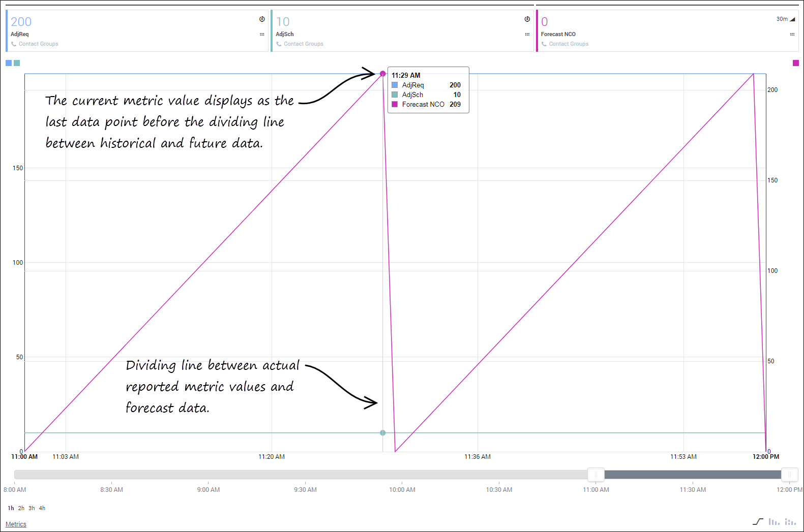The height and width of the screenshot is (532, 804).
Task: Click the Forecast NCO value 0
Action: coord(545,22)
